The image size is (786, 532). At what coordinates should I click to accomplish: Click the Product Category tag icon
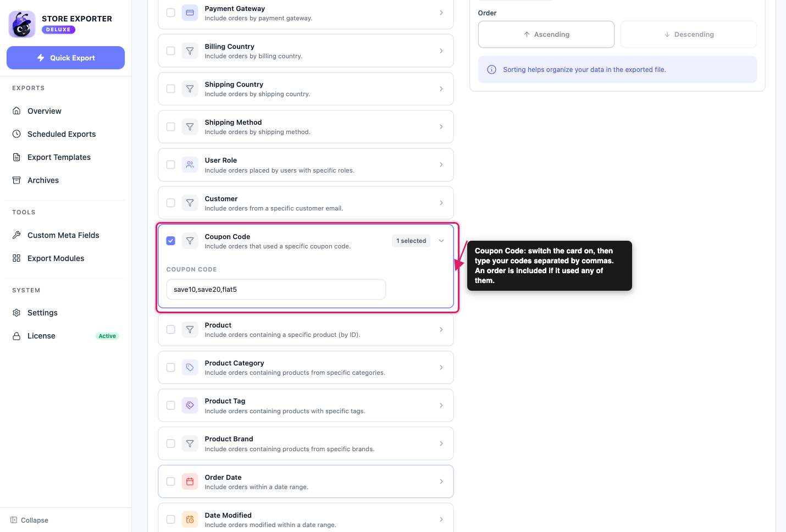coord(190,368)
